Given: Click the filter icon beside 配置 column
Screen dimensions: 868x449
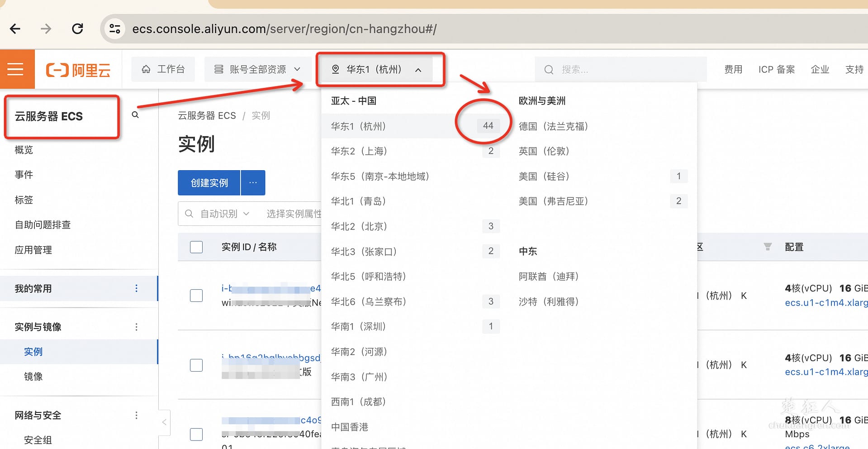Looking at the screenshot, I should tap(767, 247).
